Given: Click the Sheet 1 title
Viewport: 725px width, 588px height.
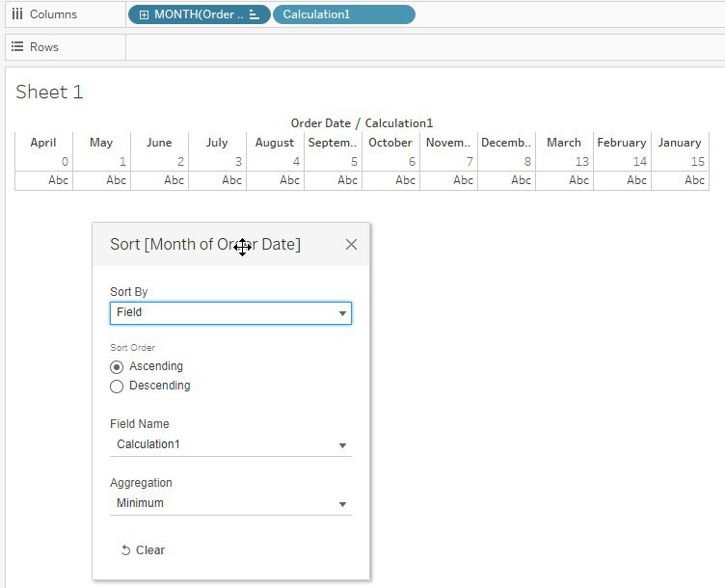Looking at the screenshot, I should (49, 92).
